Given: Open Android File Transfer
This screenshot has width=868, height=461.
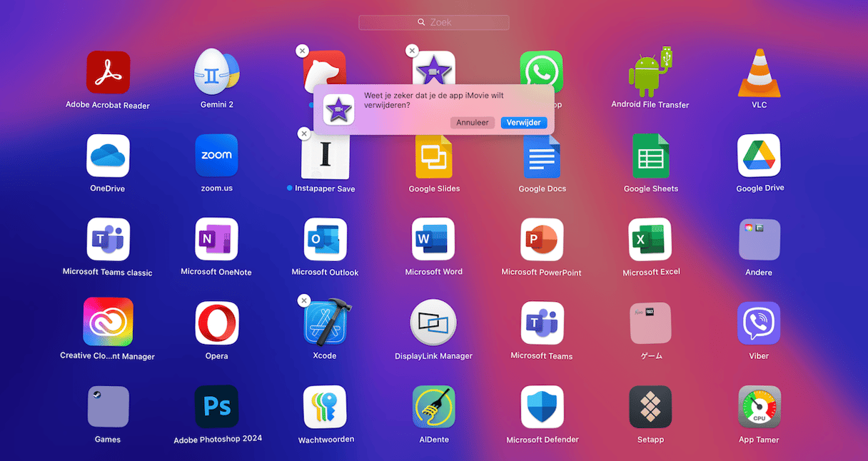Looking at the screenshot, I should coord(650,72).
